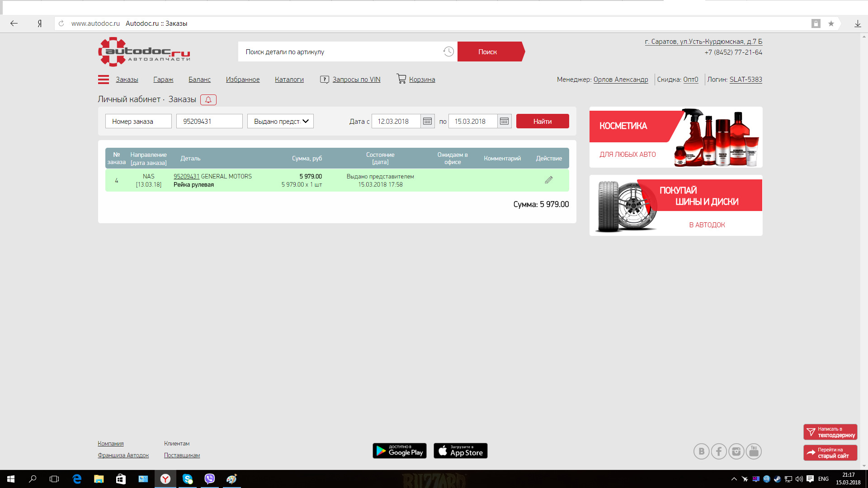Click the Google Play download badge
The width and height of the screenshot is (868, 488).
(x=399, y=450)
